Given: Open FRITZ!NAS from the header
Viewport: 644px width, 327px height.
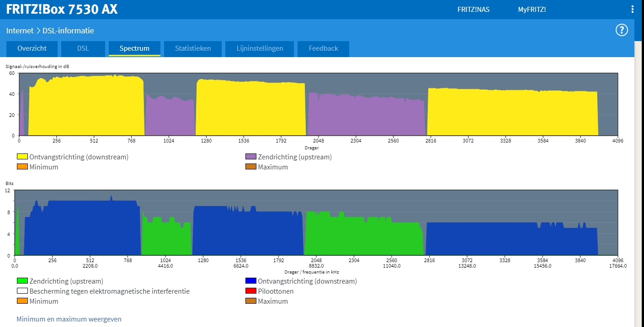Looking at the screenshot, I should coord(473,10).
